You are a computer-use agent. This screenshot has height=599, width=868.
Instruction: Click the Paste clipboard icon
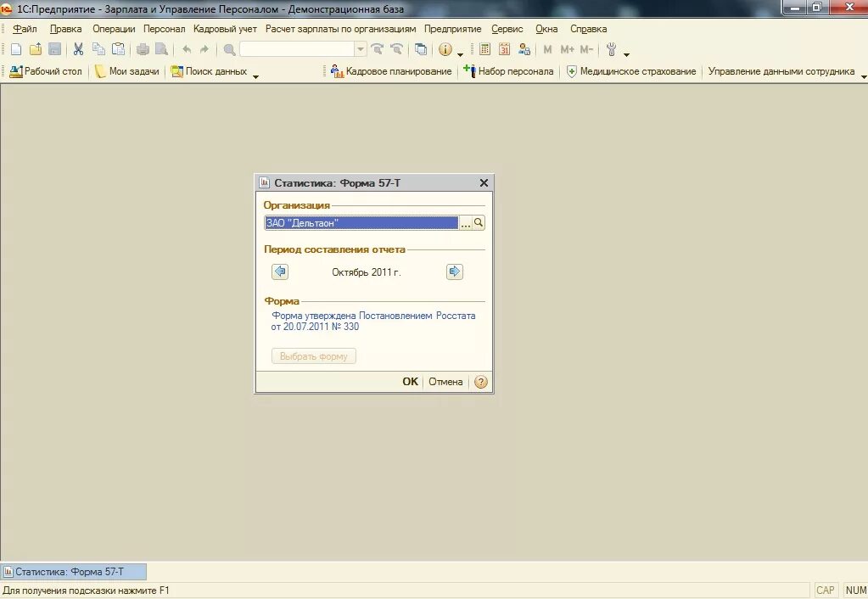pos(118,49)
